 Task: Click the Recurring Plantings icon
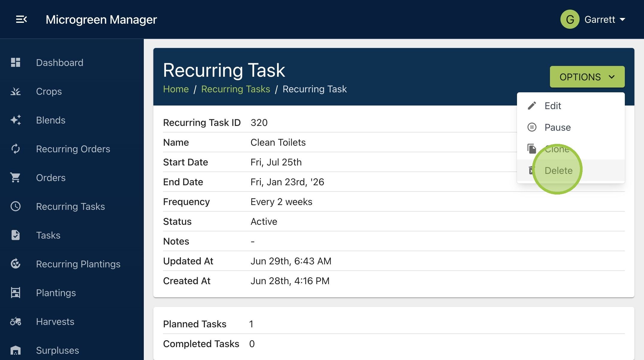coord(16,264)
